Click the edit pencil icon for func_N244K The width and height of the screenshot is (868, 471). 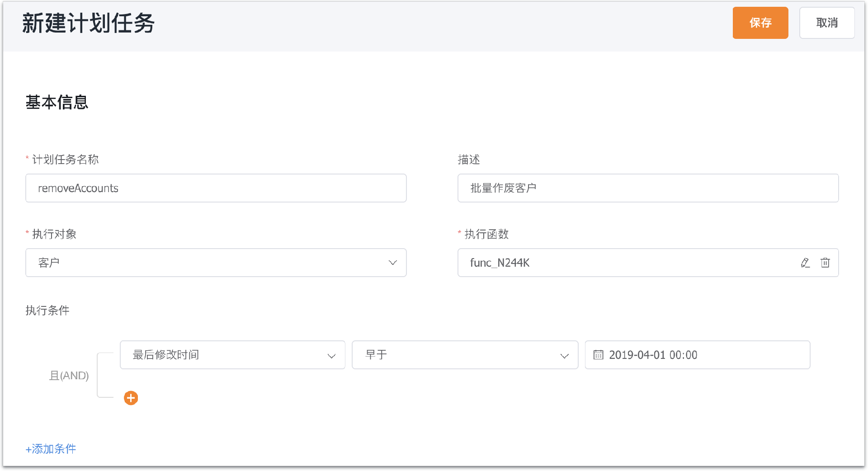click(x=805, y=263)
